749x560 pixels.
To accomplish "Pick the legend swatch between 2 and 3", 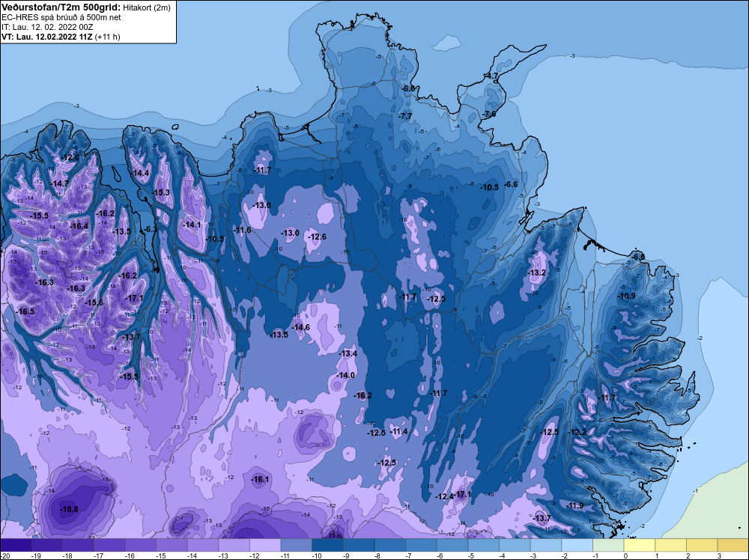I will tap(702, 545).
